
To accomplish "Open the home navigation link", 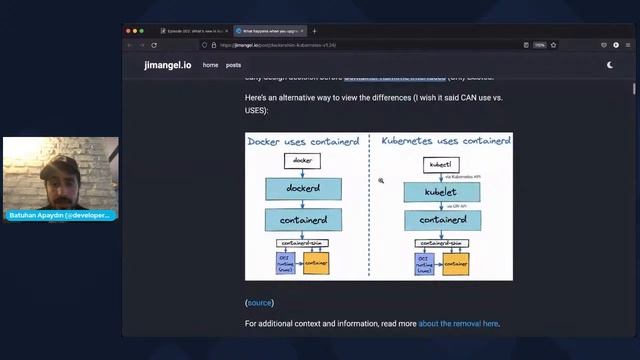I will click(x=210, y=65).
